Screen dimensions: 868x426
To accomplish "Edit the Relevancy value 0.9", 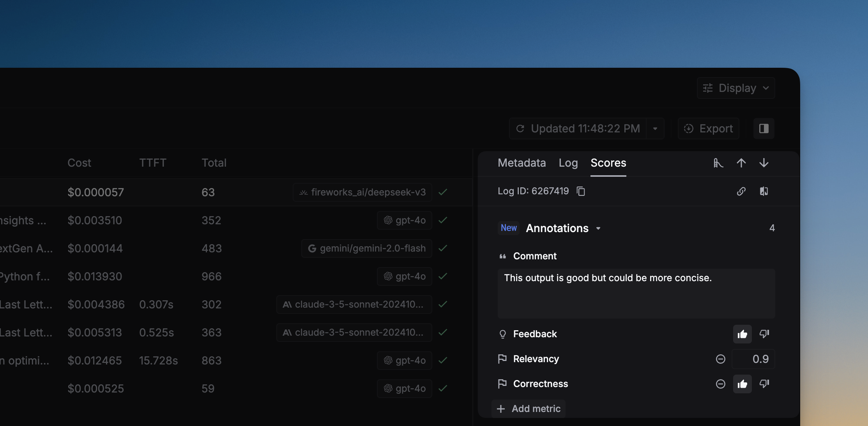I will (x=753, y=359).
